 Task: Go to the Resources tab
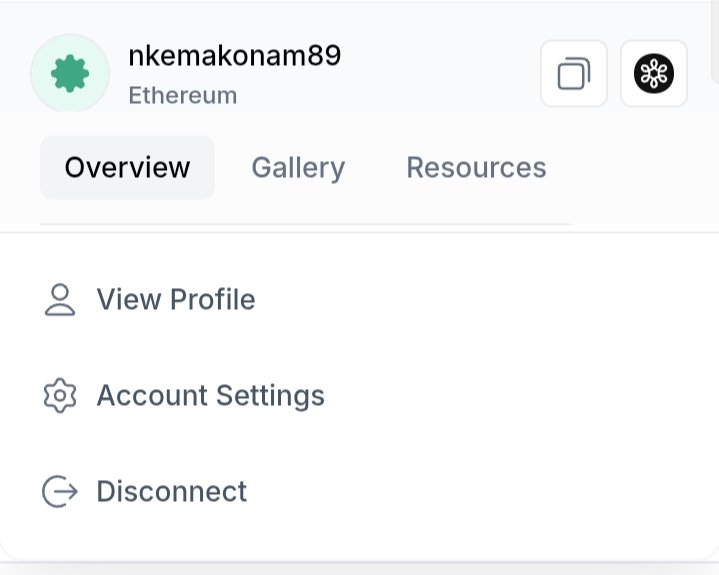[x=476, y=167]
